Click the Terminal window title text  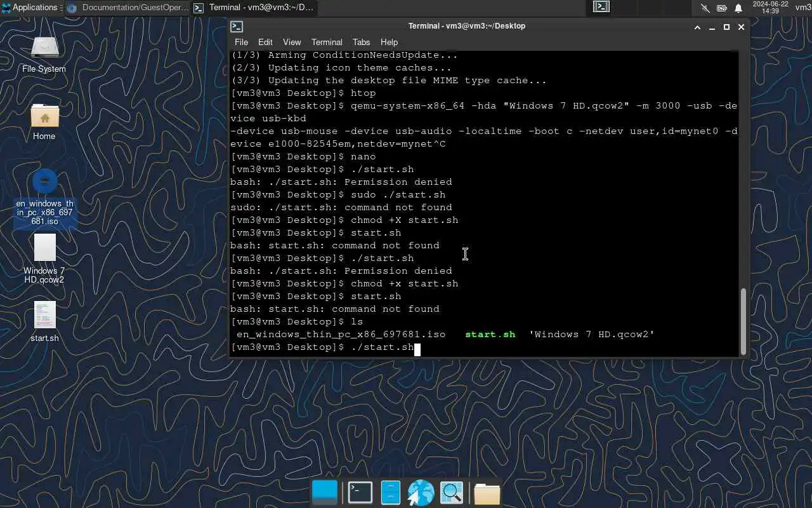467,26
